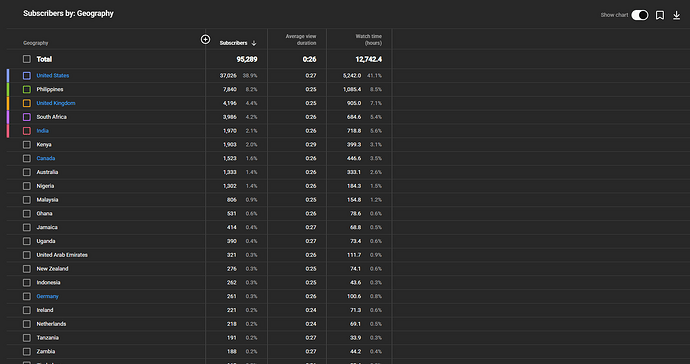Screen dimensions: 690x364
Task: Check the Malaysia checkbox
Action: 27,200
